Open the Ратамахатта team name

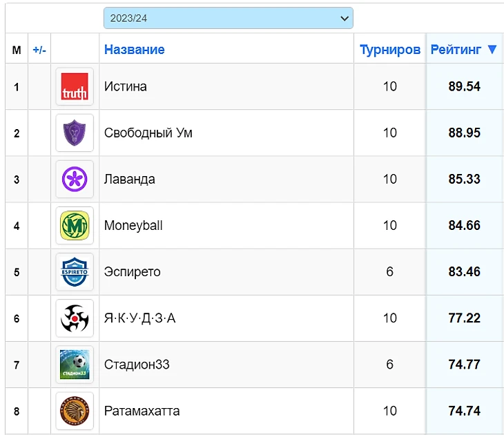pyautogui.click(x=142, y=410)
